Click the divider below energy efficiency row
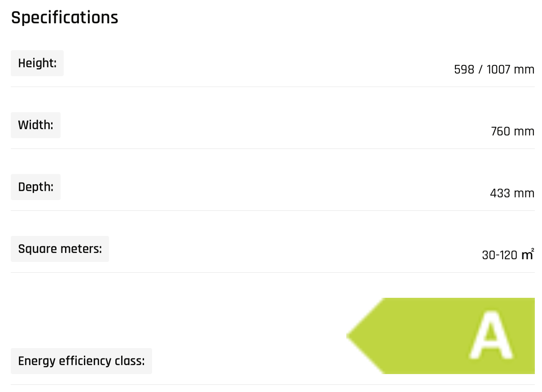542x392 pixels. [273, 384]
